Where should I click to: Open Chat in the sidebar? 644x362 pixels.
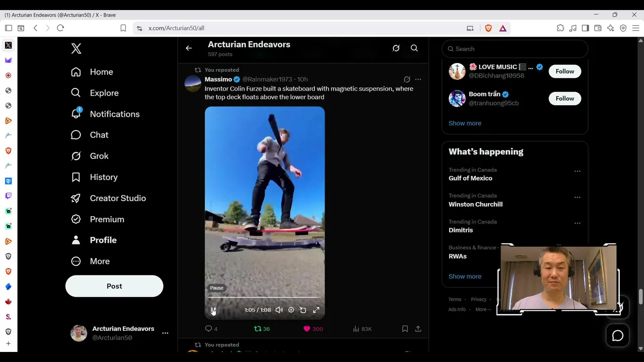click(x=90, y=135)
